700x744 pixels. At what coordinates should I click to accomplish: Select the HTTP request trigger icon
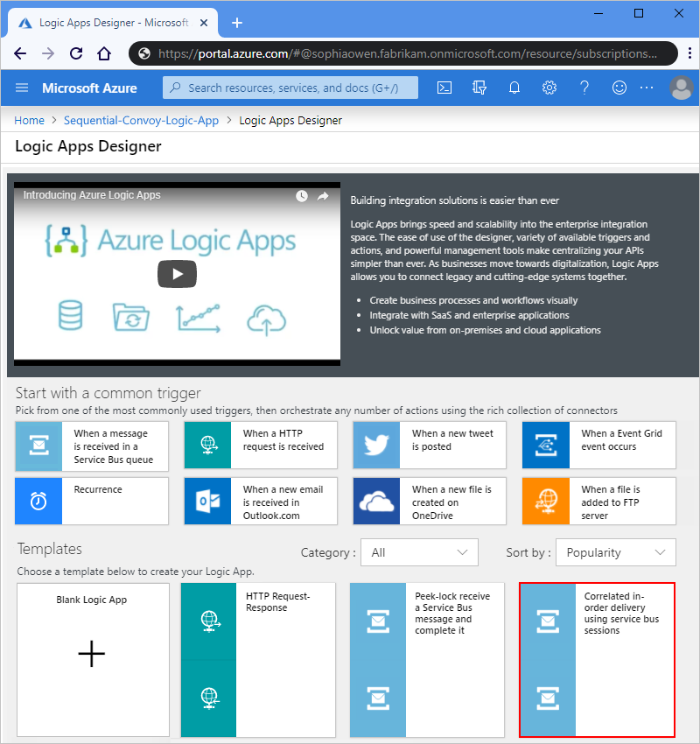pyautogui.click(x=207, y=446)
